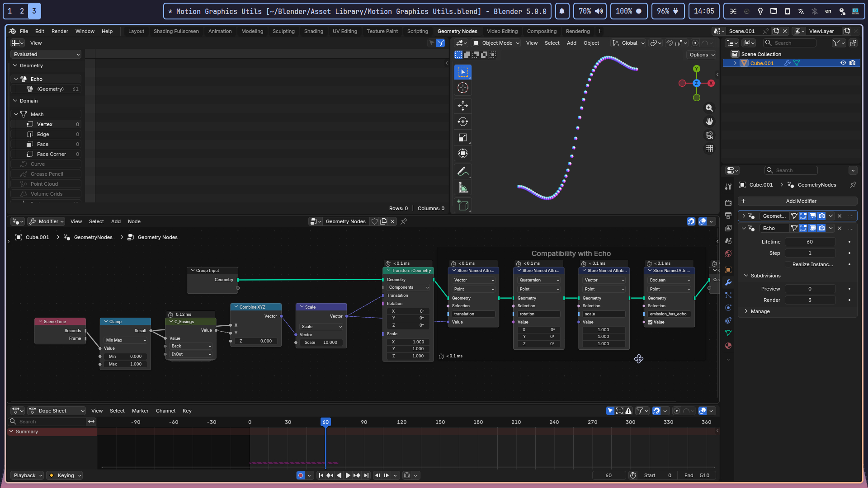The image size is (868, 488).
Task: Open the Object Mode dropdown
Action: 496,43
